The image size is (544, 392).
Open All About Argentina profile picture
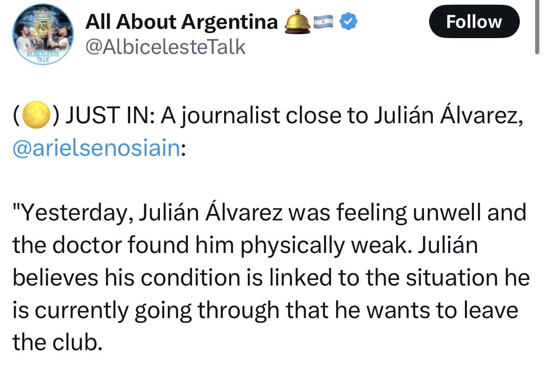[x=43, y=34]
